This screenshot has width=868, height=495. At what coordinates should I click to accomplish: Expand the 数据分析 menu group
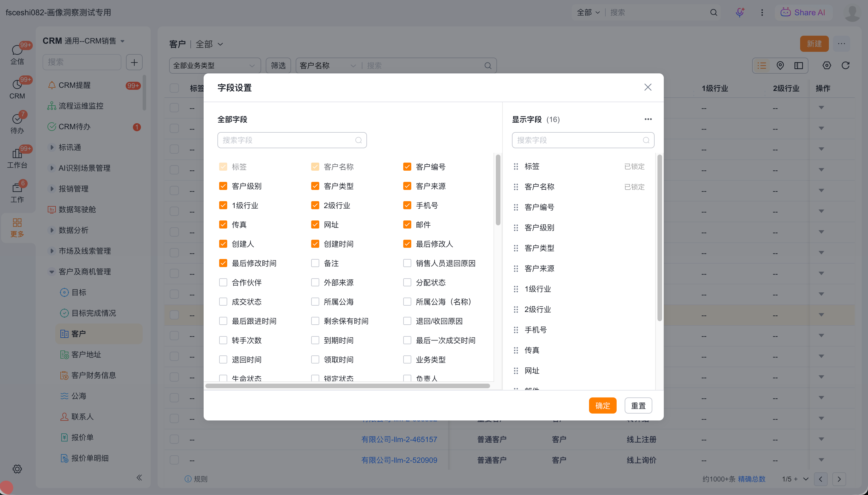tap(52, 230)
